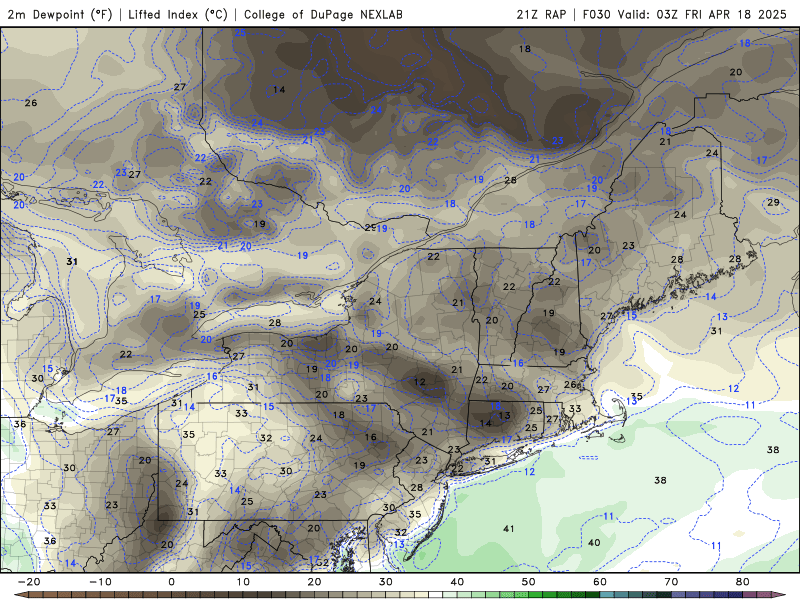Click the black 13 dewpoint value

505,415
